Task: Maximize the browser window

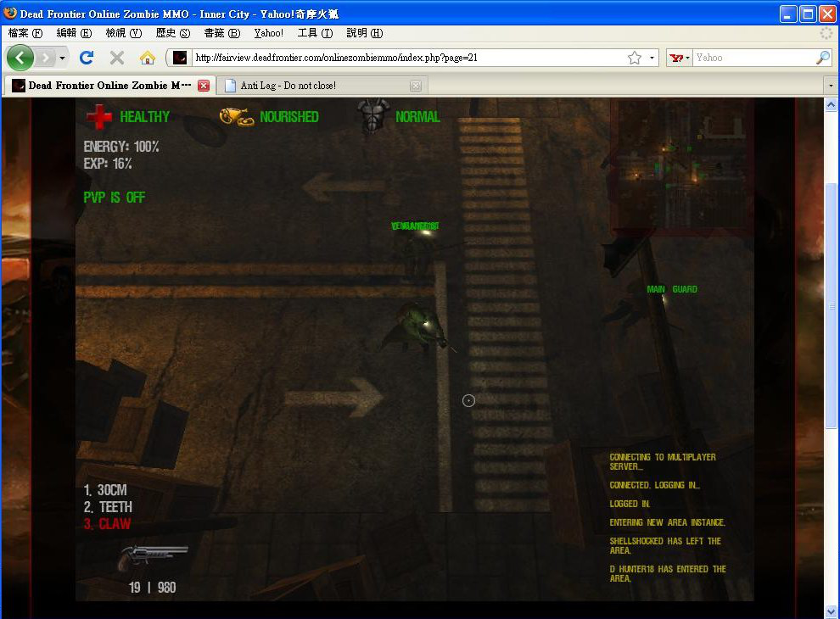Action: [808, 14]
